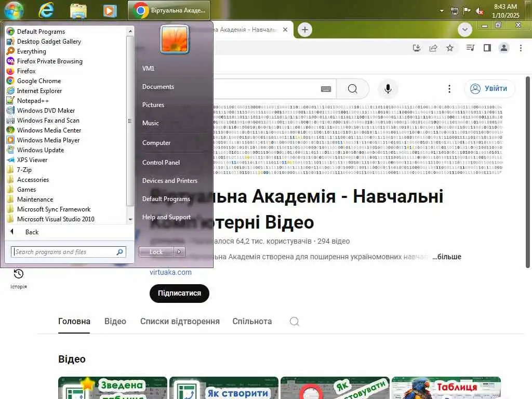
Task: Open Music from Start menu
Action: click(x=150, y=123)
